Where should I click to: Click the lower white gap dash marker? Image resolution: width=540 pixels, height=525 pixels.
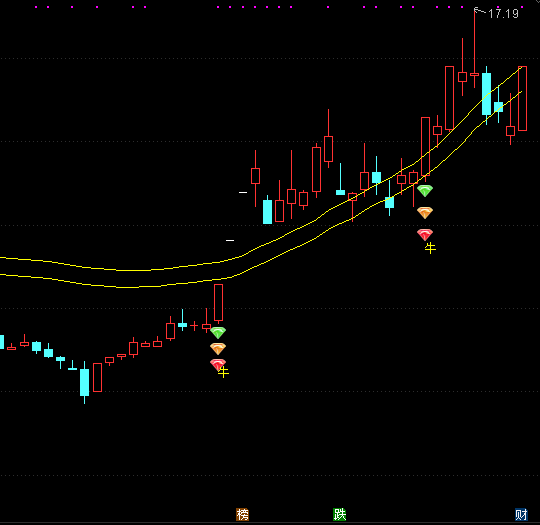pos(230,240)
